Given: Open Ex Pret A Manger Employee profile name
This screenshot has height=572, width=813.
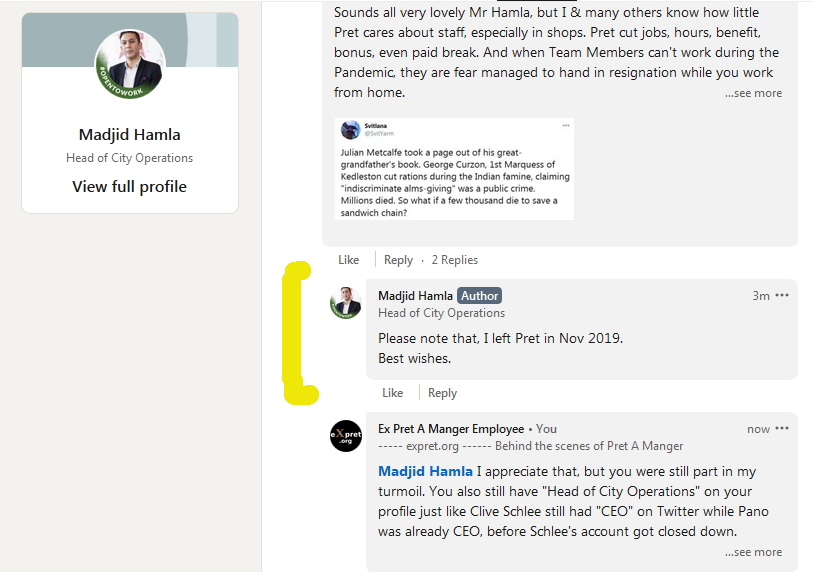Looking at the screenshot, I should [451, 429].
